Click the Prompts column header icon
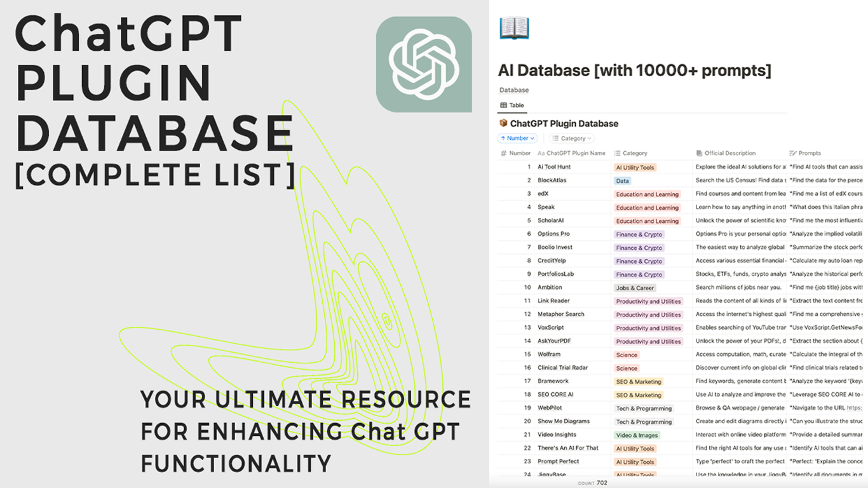The image size is (868, 488). coord(792,152)
